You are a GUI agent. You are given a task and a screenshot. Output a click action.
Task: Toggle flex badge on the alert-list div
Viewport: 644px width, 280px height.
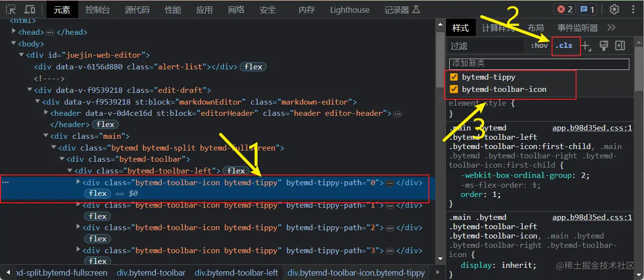pyautogui.click(x=253, y=67)
